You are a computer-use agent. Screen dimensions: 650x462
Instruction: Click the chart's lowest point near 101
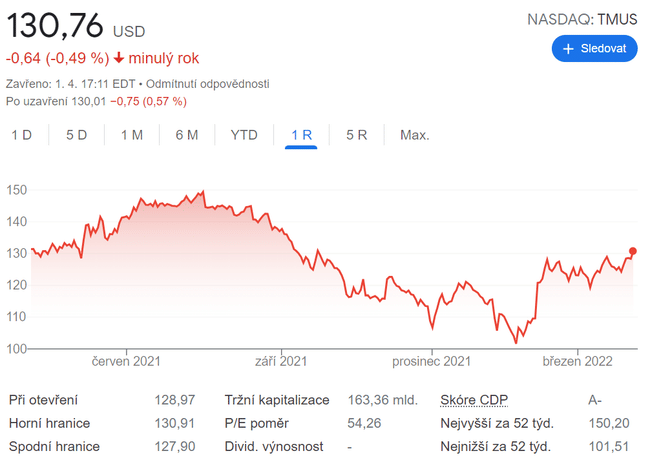516,343
